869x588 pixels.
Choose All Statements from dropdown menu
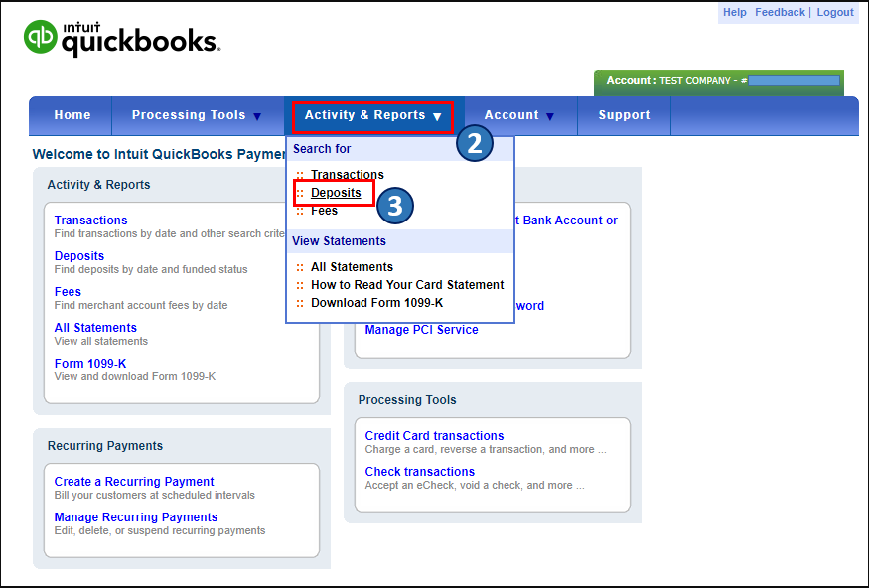coord(352,267)
